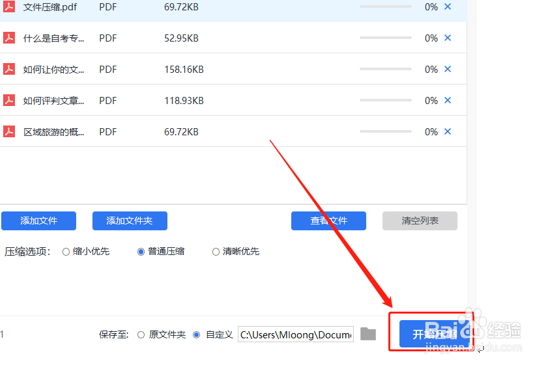Click the 保存至 label
This screenshot has height=367, width=554.
point(114,335)
